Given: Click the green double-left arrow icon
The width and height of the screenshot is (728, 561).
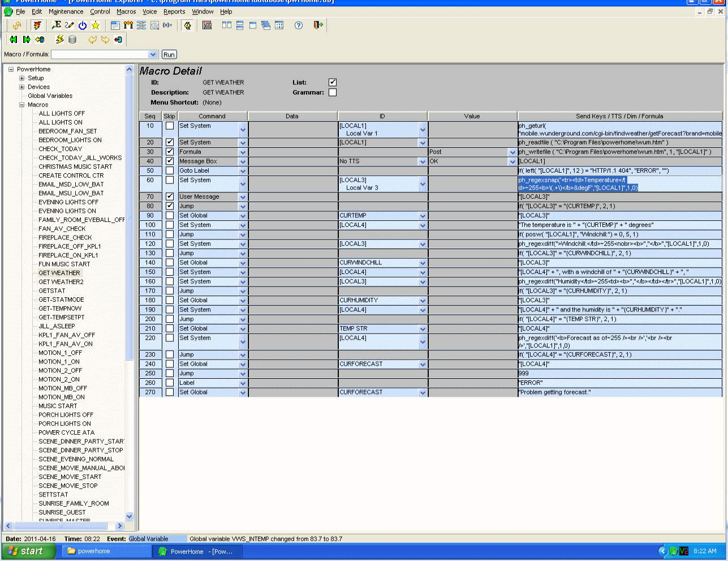Looking at the screenshot, I should tap(14, 40).
